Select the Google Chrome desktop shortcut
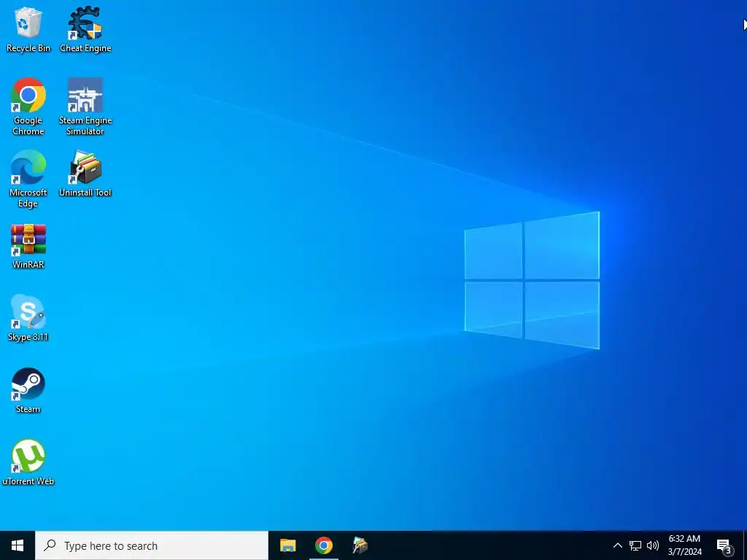 click(x=28, y=106)
